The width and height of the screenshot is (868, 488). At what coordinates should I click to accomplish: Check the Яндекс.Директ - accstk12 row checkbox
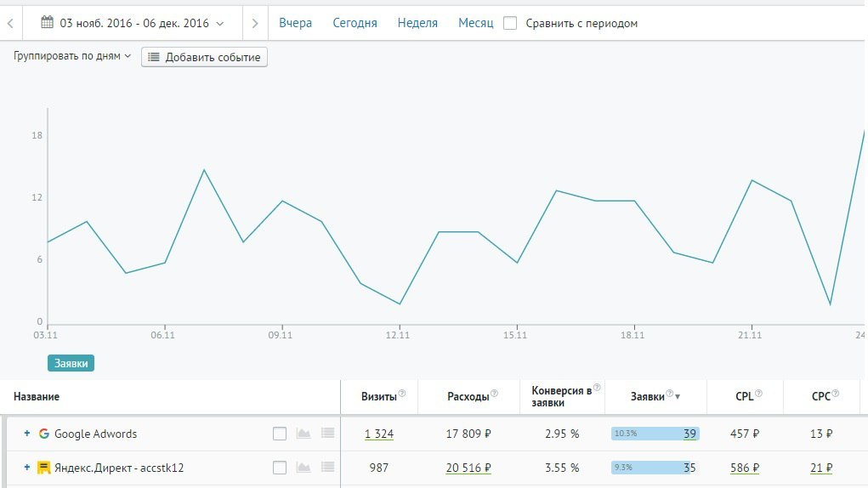click(x=280, y=468)
